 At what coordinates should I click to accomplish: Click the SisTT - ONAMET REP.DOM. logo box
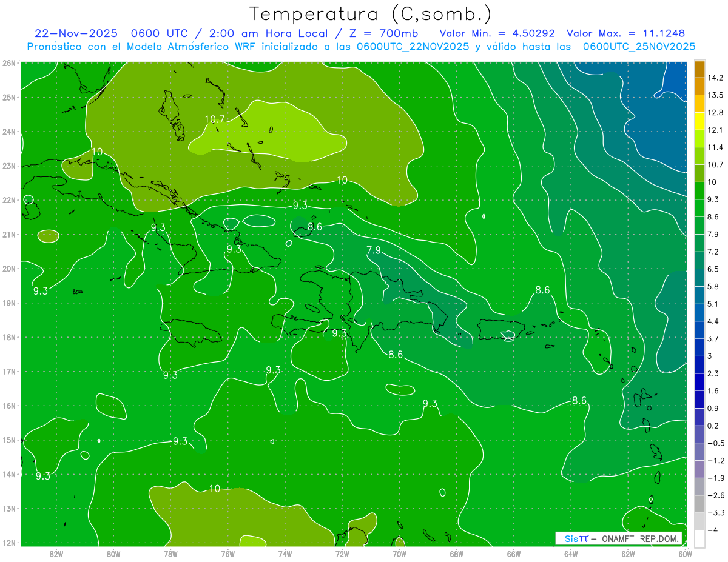619,538
